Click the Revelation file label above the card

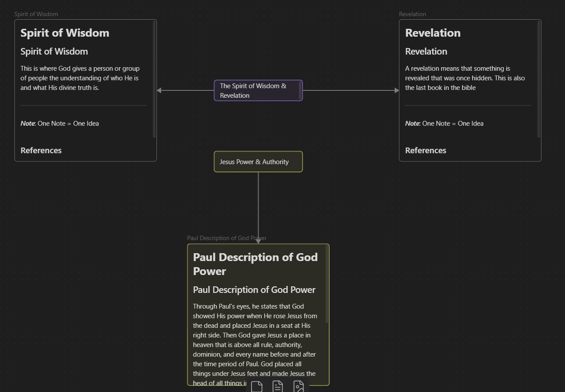click(x=412, y=14)
